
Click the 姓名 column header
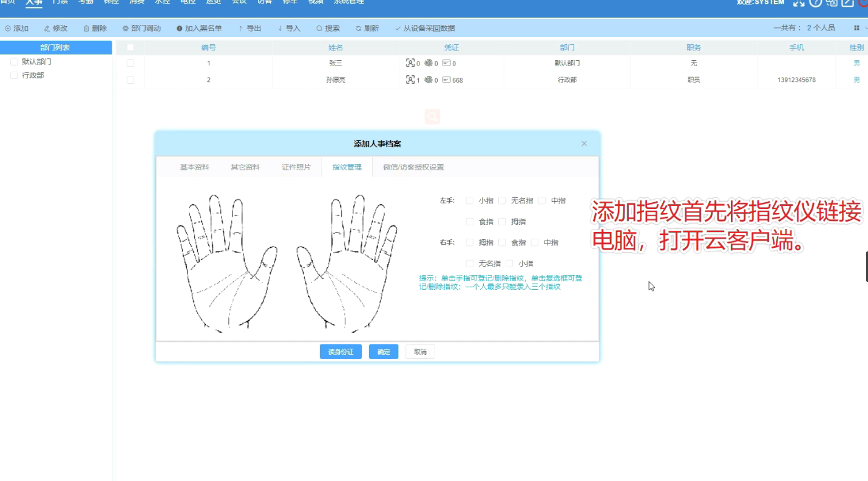click(336, 47)
